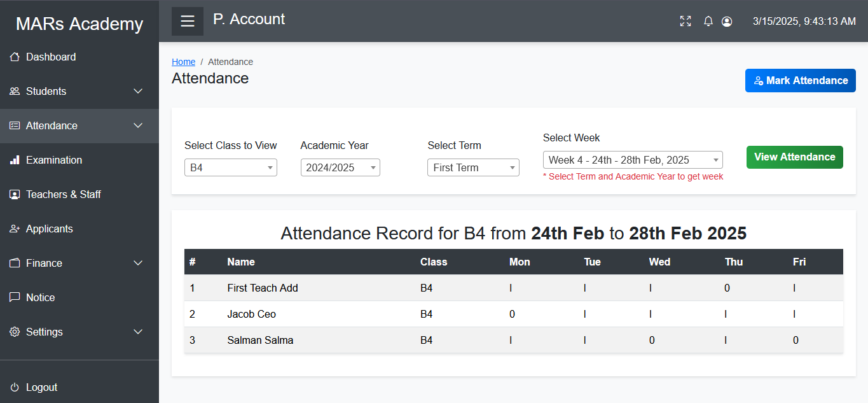The width and height of the screenshot is (868, 403).
Task: Click Salman Salma's Wednesday value 0
Action: coord(652,340)
